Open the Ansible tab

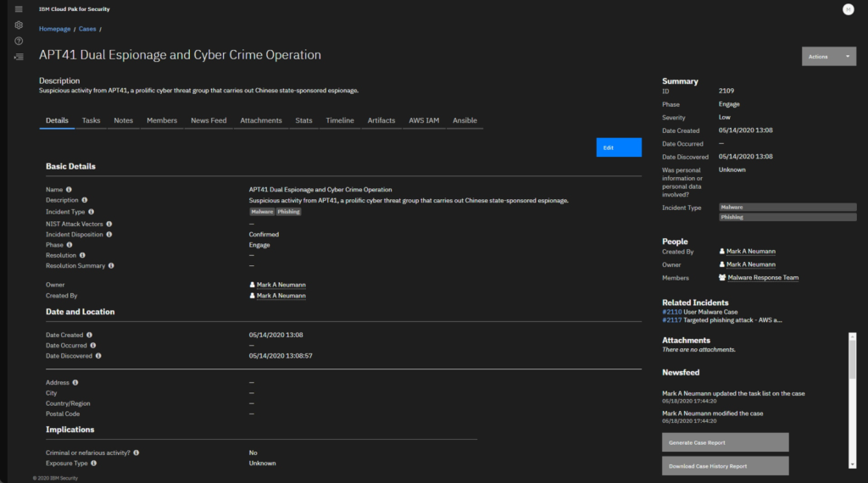point(465,120)
